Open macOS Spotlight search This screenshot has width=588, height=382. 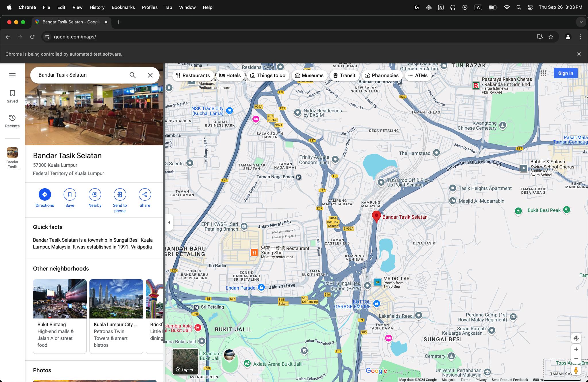[519, 7]
